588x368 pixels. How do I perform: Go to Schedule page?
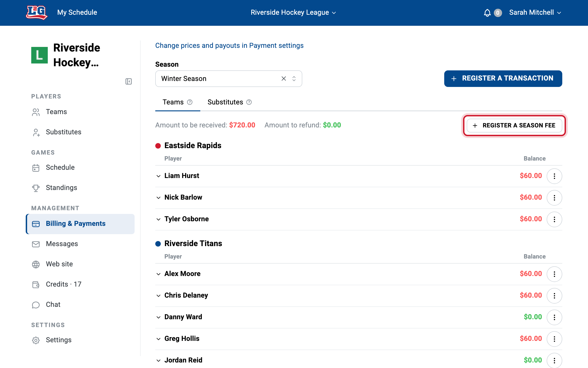[x=80, y=167]
